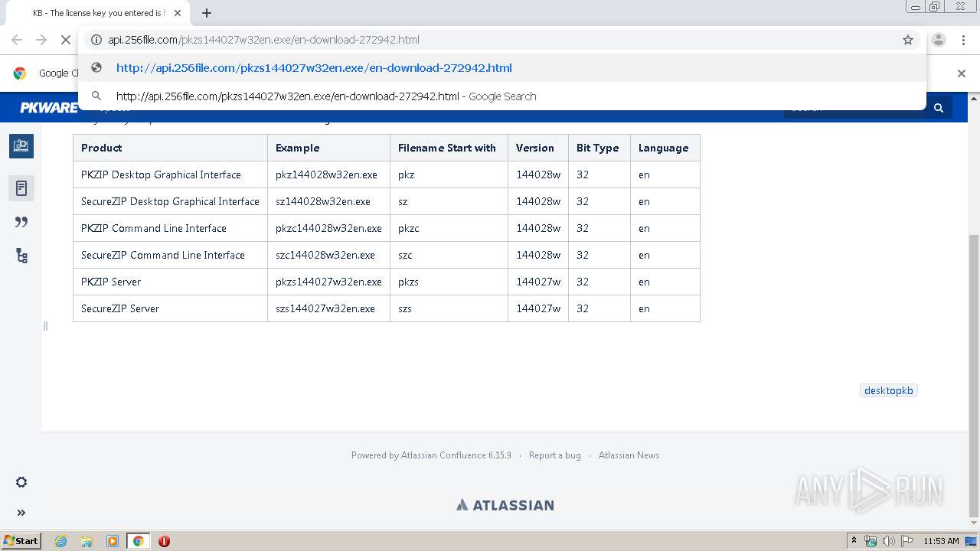
Task: Select the SecureZIP Desktop Graphical Interface cell
Action: click(x=170, y=201)
